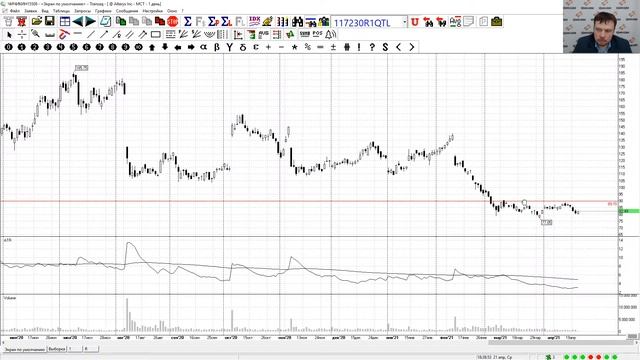Viewport: 640px width, 360px height.
Task: Select the trend line drawing tool
Action: point(91,35)
